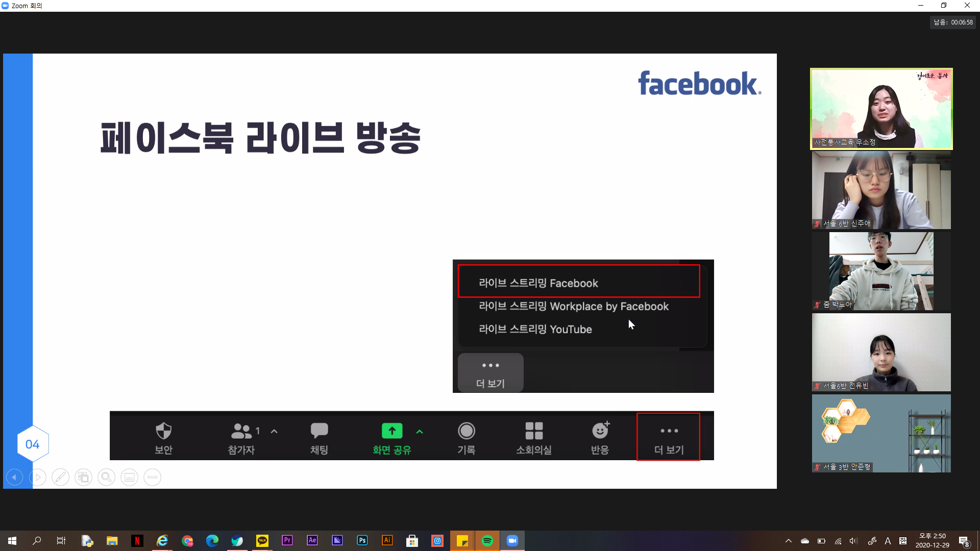Select 라이브 스트리밍 Workplace by Facebook
Viewport: 980px width, 551px height.
(574, 306)
